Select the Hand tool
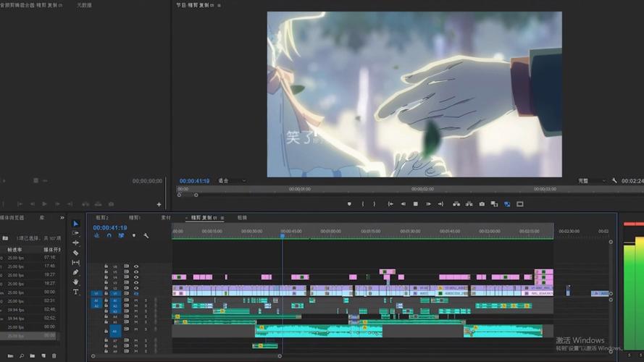This screenshot has height=362, width=644. [x=75, y=282]
